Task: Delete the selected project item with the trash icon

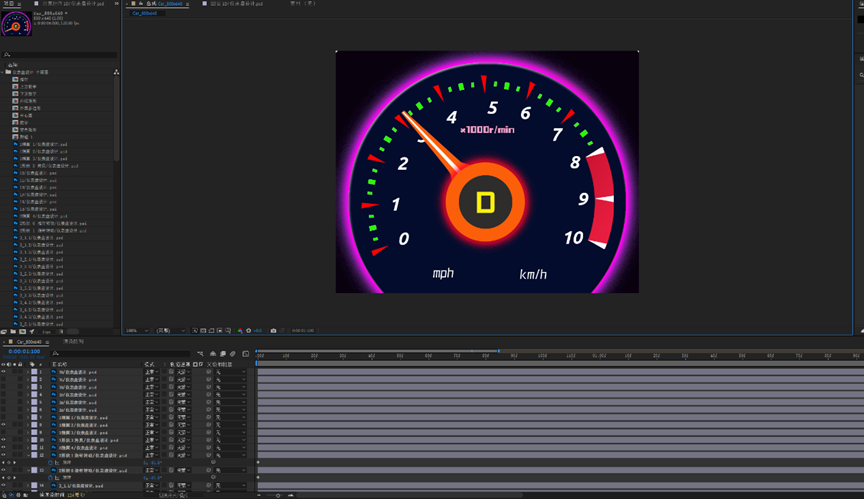Action: coord(61,332)
